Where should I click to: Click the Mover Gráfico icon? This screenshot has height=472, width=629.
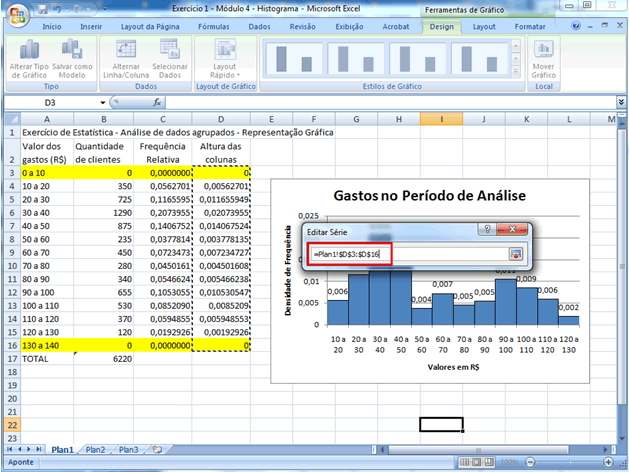pyautogui.click(x=543, y=51)
